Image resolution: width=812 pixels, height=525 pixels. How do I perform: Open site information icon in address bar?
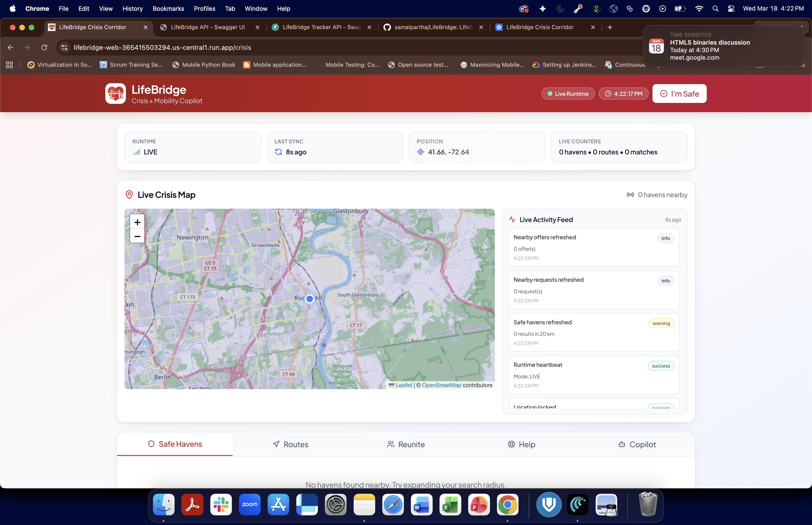[x=64, y=47]
